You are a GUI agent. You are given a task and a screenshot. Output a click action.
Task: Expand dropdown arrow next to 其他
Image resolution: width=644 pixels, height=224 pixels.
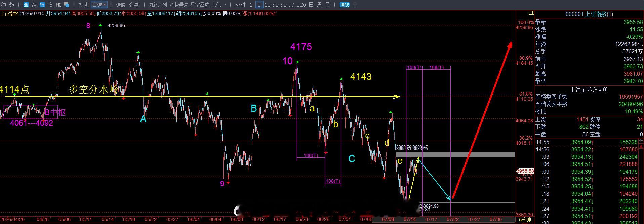point(225,5)
